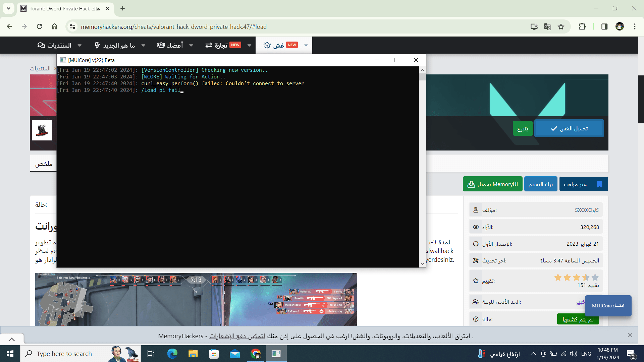644x362 pixels.
Task: Click the تحميل الغش download button
Action: [569, 128]
